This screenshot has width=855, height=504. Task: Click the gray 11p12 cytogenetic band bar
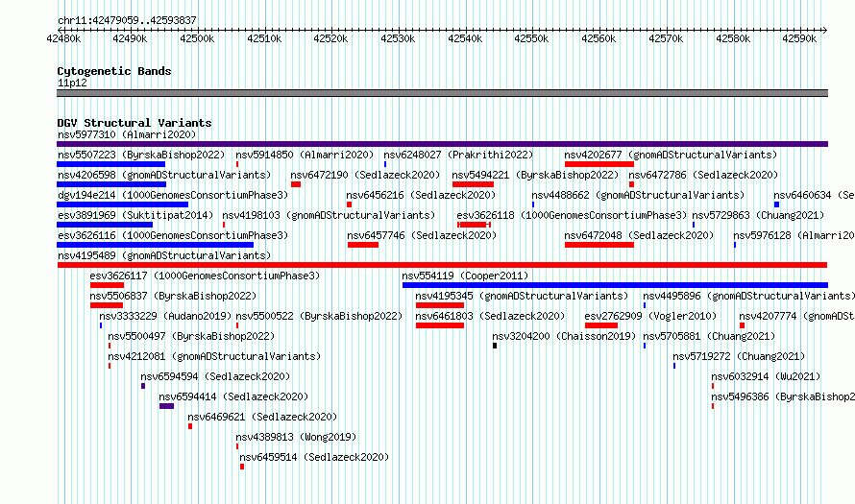pyautogui.click(x=442, y=93)
